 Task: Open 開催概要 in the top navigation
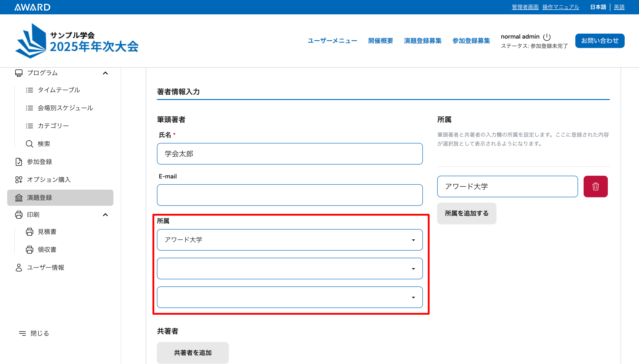pos(380,41)
